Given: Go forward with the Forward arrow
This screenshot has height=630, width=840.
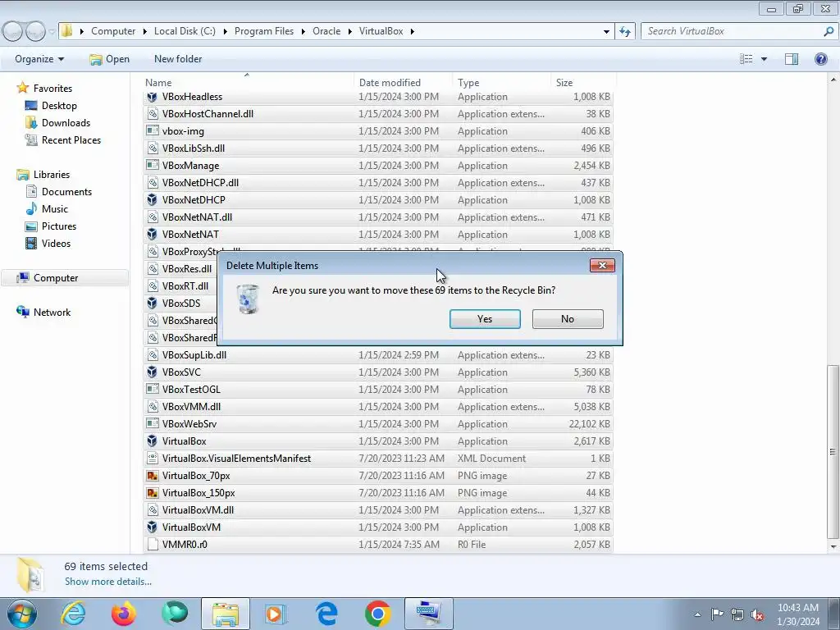Looking at the screenshot, I should 35,31.
